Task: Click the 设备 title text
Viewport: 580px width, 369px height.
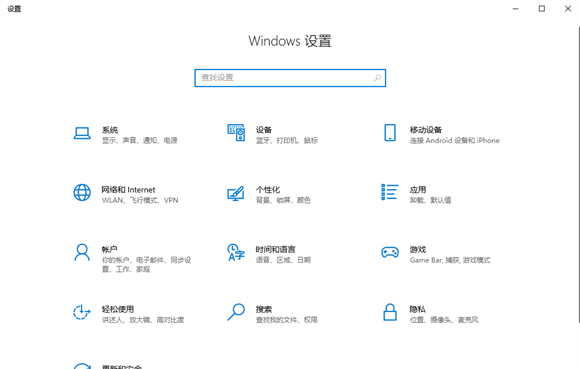Action: point(264,130)
